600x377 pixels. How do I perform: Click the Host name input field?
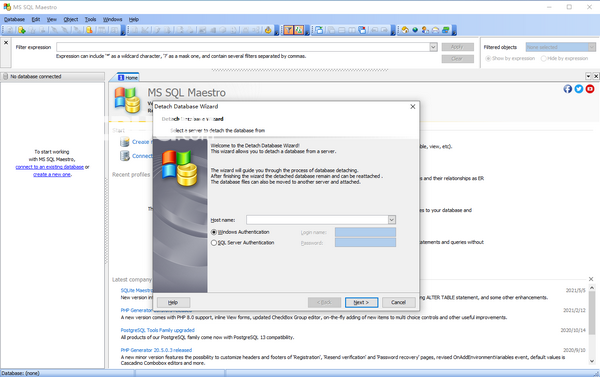tap(317, 220)
